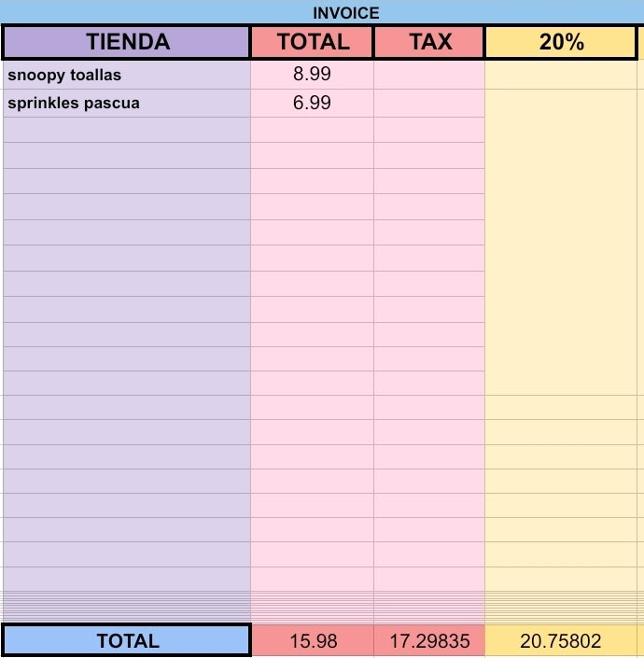Click the 15.98 sum cell

pyautogui.click(x=313, y=641)
